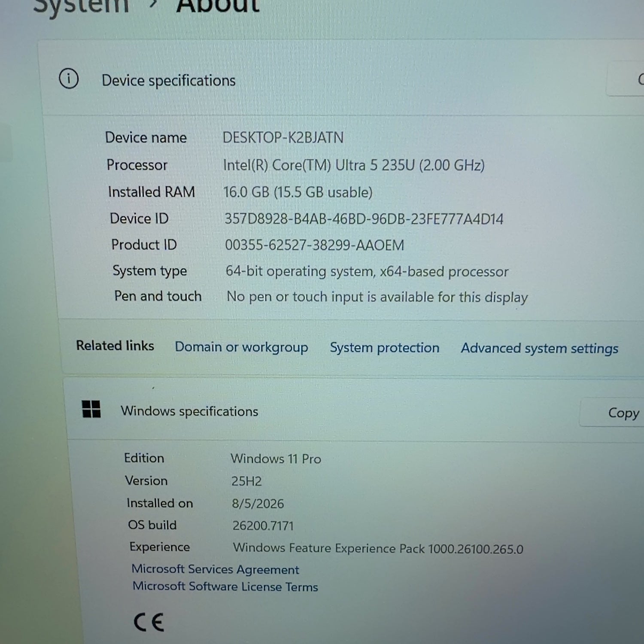
Task: Select the Device ID value 357D8928-B4AB-46BD-96DB-23FE777A4D14
Action: [x=364, y=219]
